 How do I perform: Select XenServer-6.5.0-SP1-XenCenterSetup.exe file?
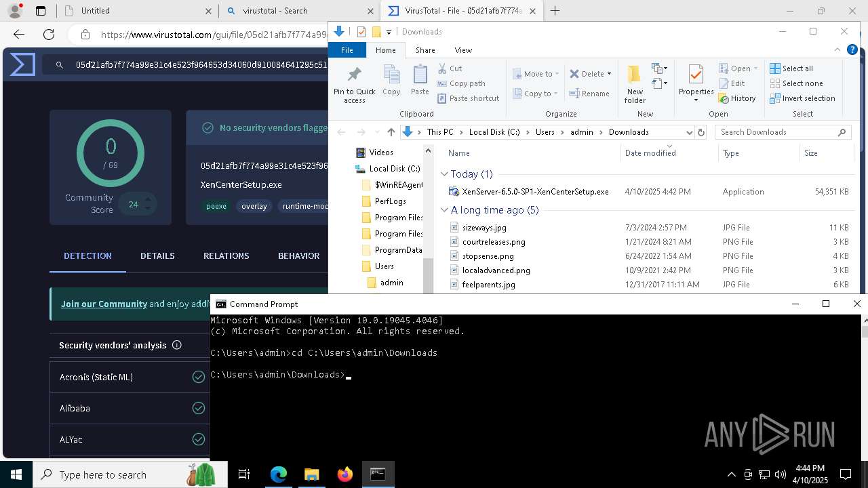pos(535,192)
